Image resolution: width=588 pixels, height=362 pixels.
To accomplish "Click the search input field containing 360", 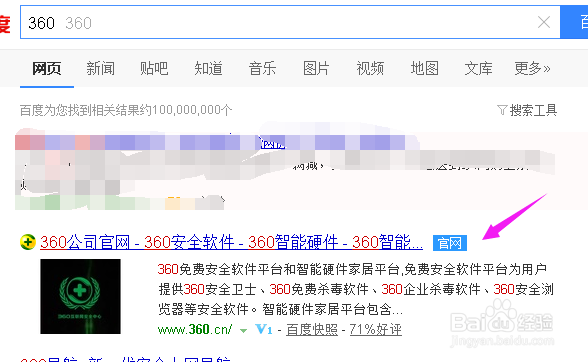I will point(290,22).
